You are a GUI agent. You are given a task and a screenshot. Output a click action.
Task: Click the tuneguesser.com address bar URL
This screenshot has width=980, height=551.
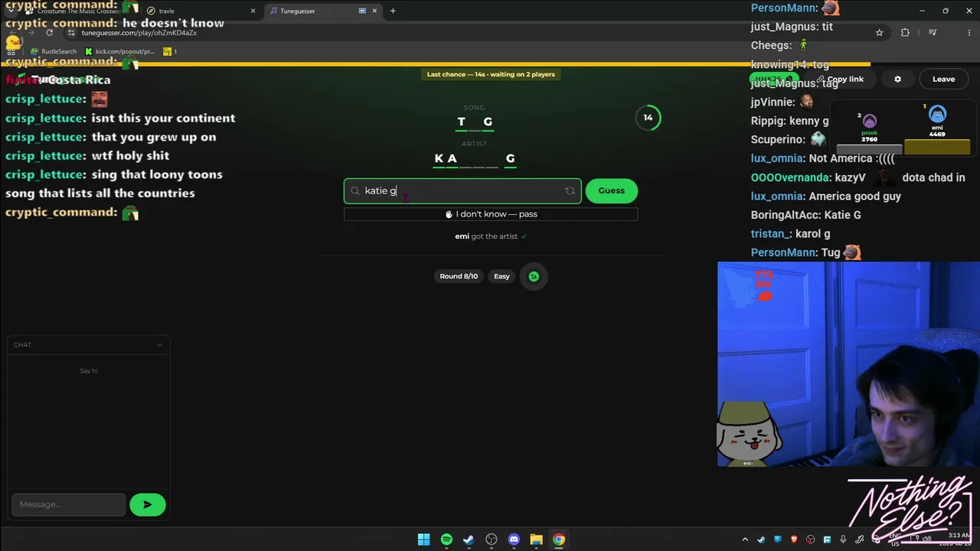[x=139, y=33]
